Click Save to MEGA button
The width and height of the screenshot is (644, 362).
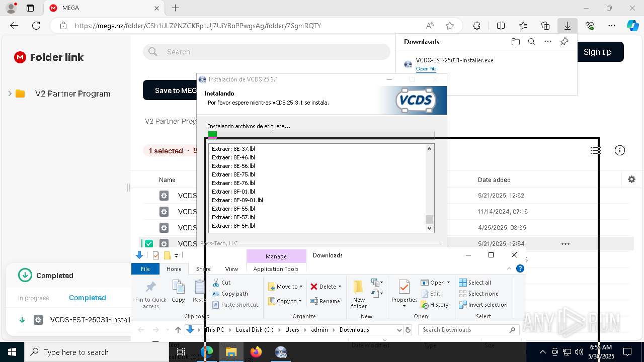coord(170,90)
